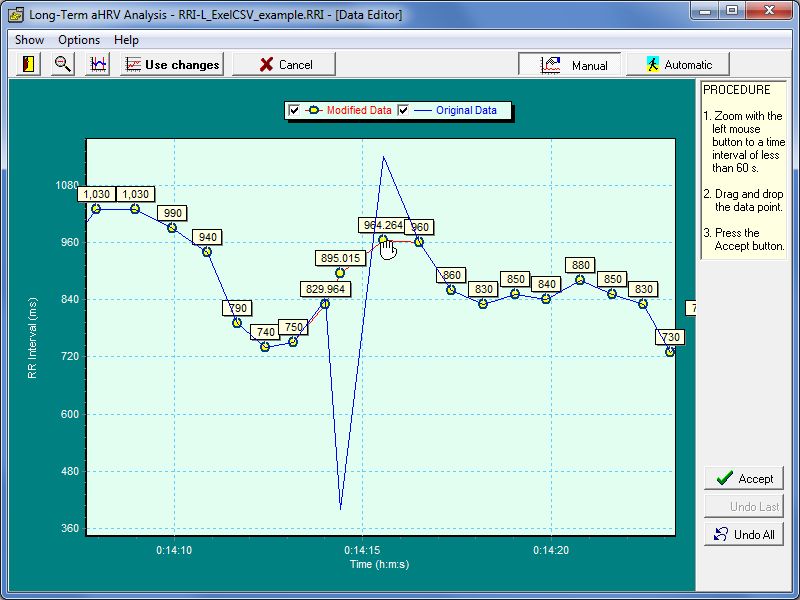Screen dimensions: 800x600
Task: Switch to Automatic editing mode
Action: pyautogui.click(x=679, y=65)
